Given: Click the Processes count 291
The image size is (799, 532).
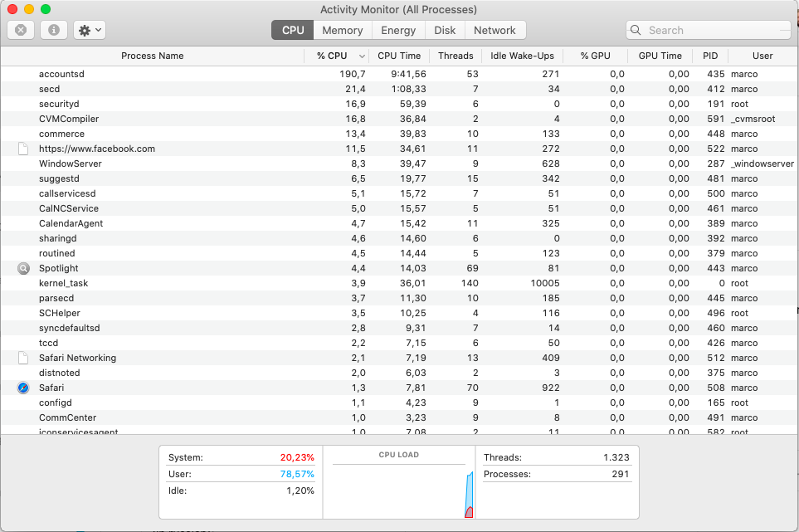Looking at the screenshot, I should click(620, 475).
